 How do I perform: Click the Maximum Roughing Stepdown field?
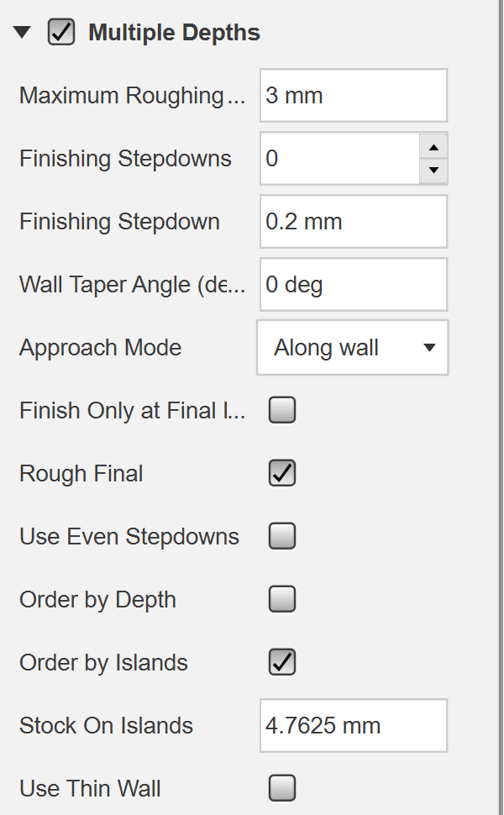[353, 96]
